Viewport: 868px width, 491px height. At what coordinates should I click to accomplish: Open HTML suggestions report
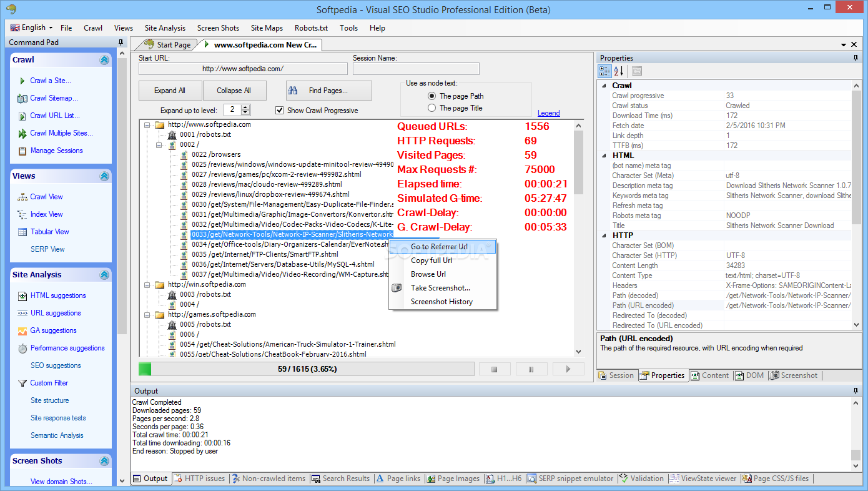coord(58,295)
